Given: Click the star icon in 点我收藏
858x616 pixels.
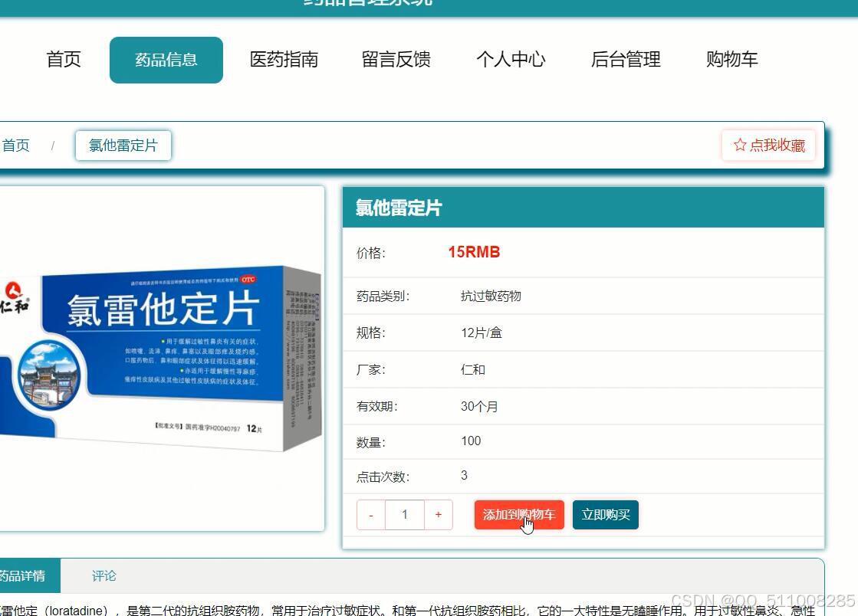Looking at the screenshot, I should point(740,145).
